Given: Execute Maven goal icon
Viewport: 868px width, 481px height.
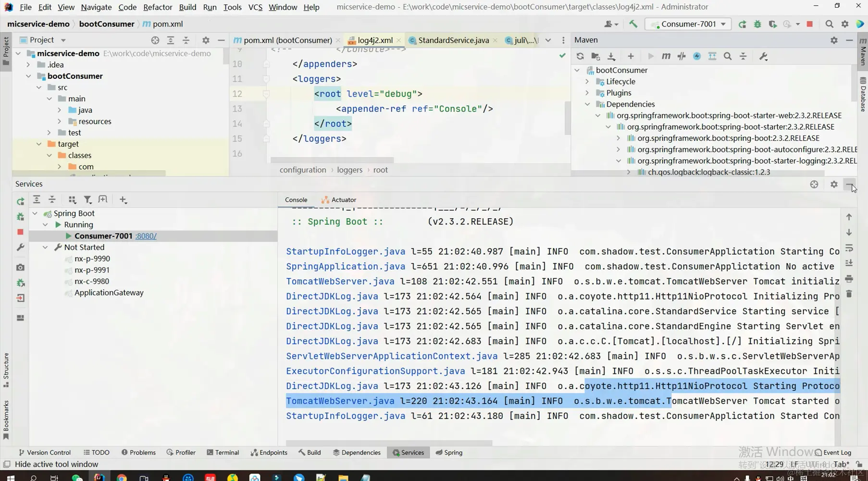Looking at the screenshot, I should pyautogui.click(x=666, y=56).
